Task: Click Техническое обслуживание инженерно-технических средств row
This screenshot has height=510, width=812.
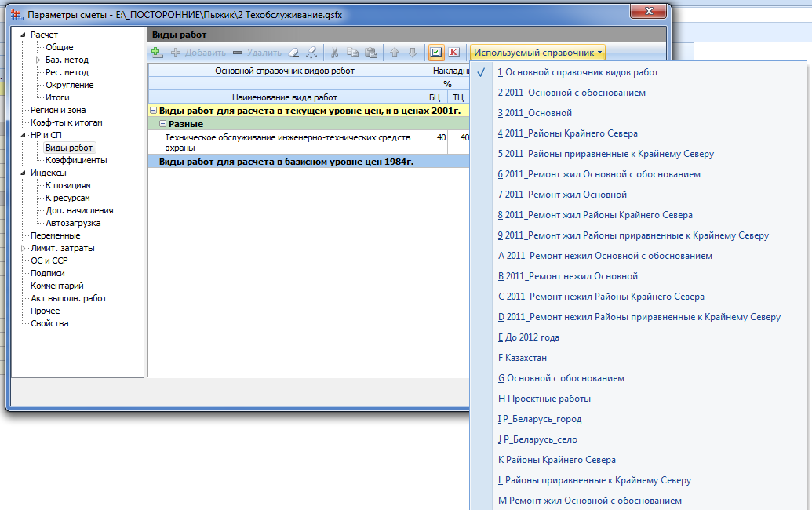Action: [x=286, y=142]
